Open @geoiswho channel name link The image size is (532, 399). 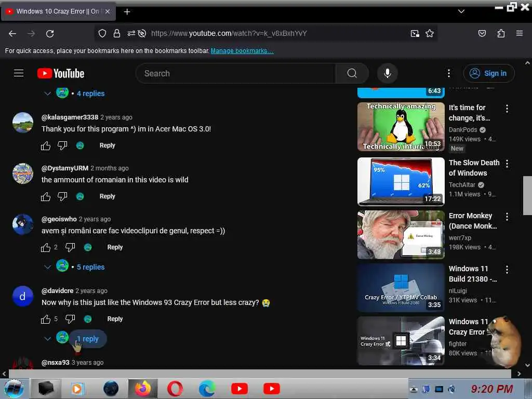click(x=59, y=219)
